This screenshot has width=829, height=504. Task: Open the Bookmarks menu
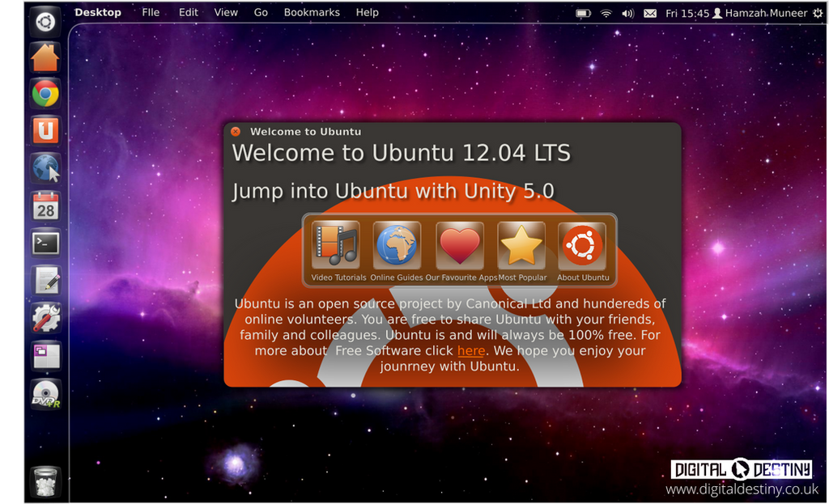point(312,12)
